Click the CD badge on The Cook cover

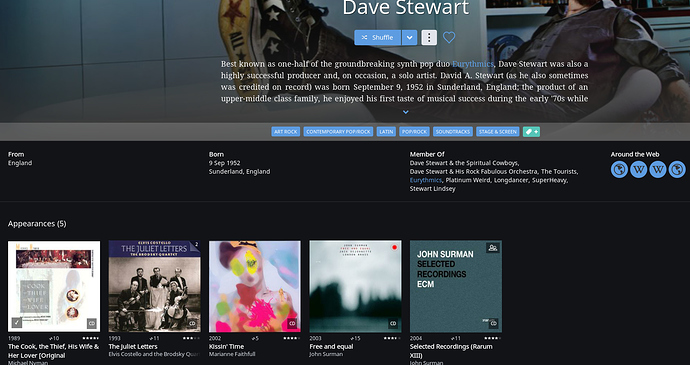pyautogui.click(x=92, y=324)
